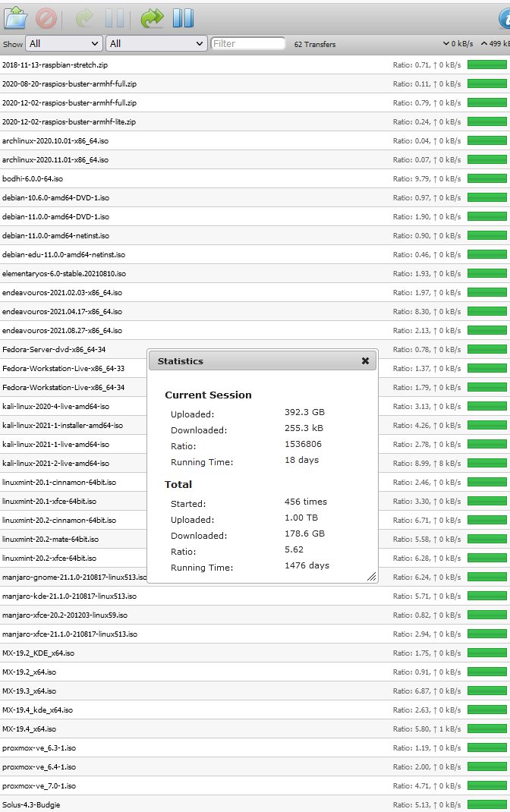The width and height of the screenshot is (510, 812).
Task: Select MX-19.4_x64.iso torrent
Action: 255,729
